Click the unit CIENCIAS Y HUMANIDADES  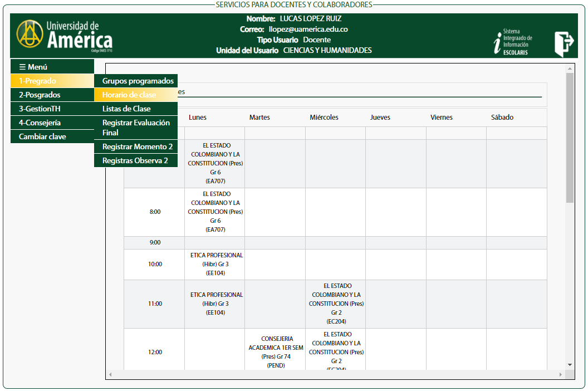click(327, 50)
